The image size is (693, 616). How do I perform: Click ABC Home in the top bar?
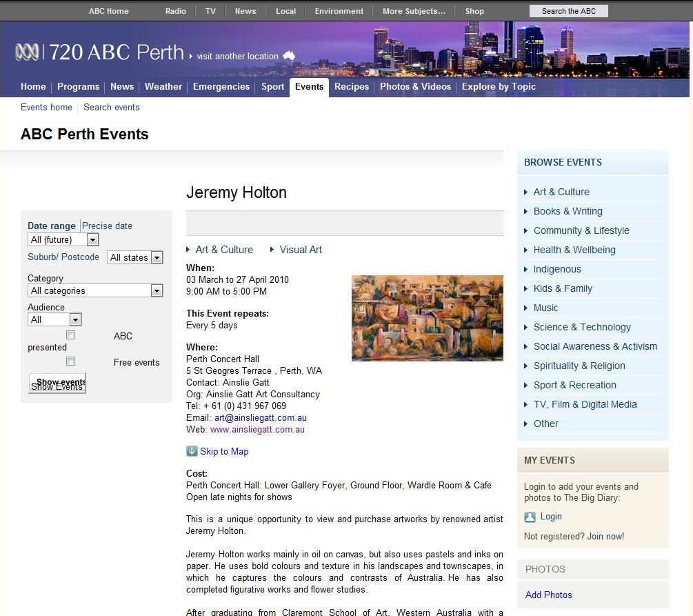point(109,11)
